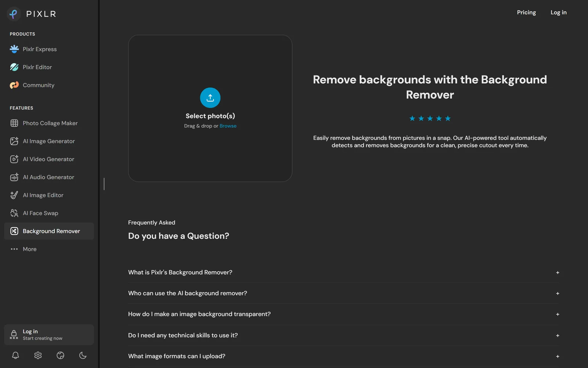Go to AI Image Generator feature
Screen dimensions: 588x368
49,141
